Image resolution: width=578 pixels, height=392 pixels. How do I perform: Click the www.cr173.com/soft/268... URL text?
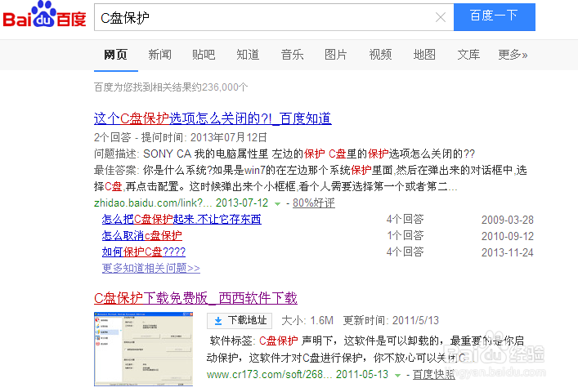270,374
